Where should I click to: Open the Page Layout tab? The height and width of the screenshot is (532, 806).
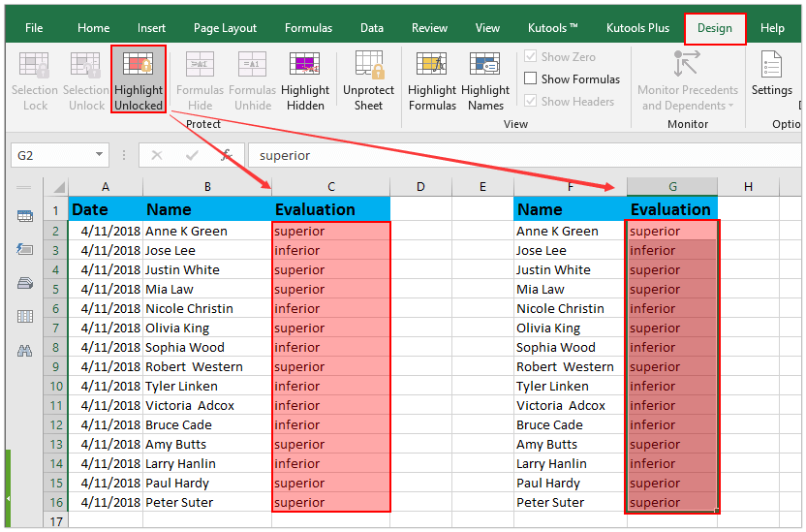tap(225, 28)
